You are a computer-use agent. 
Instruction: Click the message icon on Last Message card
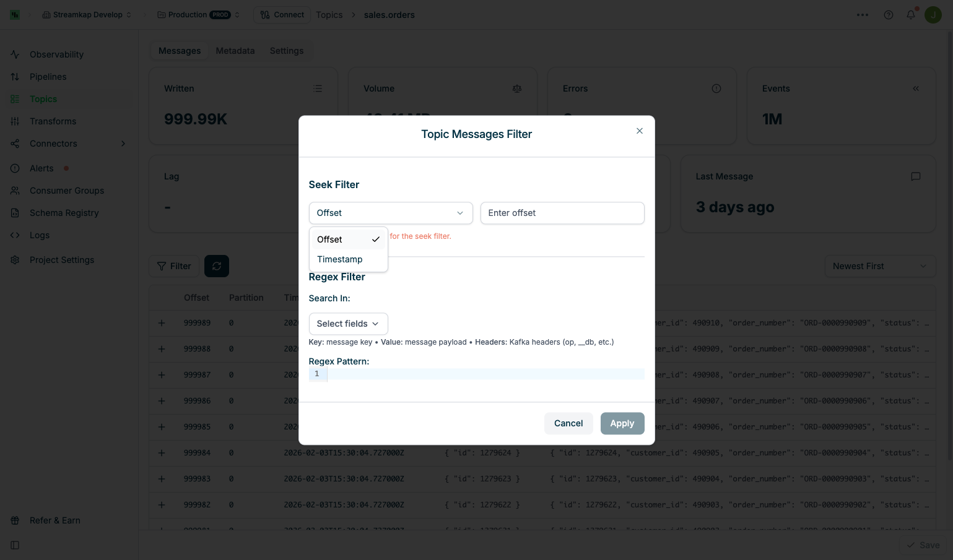pyautogui.click(x=916, y=176)
